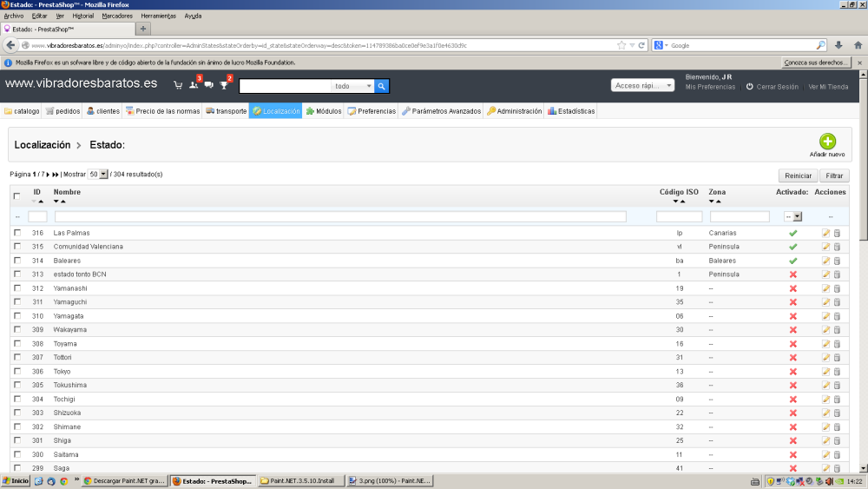868x489 pixels.
Task: Open the todo search scope dropdown
Action: 352,86
